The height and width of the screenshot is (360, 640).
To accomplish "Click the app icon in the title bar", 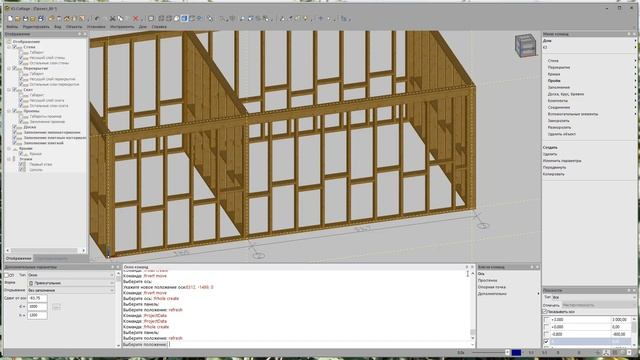I will tap(7, 8).
